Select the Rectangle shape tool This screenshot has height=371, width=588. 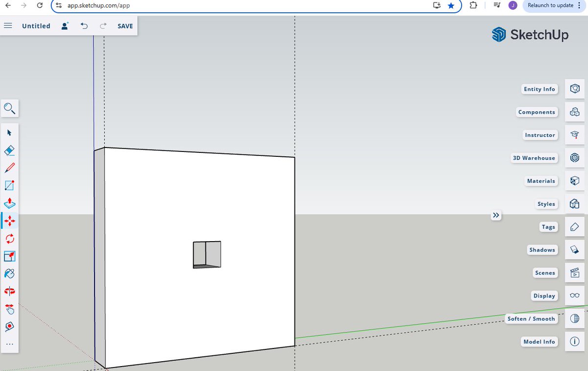pos(10,185)
